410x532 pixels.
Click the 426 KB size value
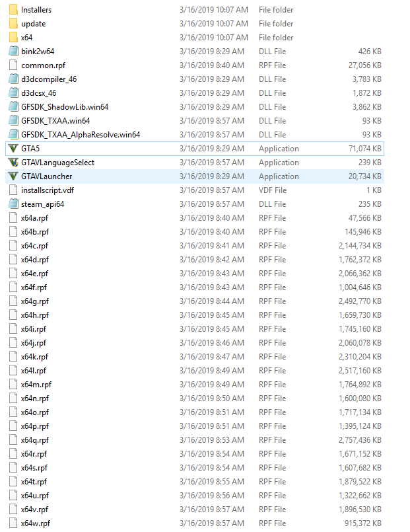pyautogui.click(x=370, y=52)
